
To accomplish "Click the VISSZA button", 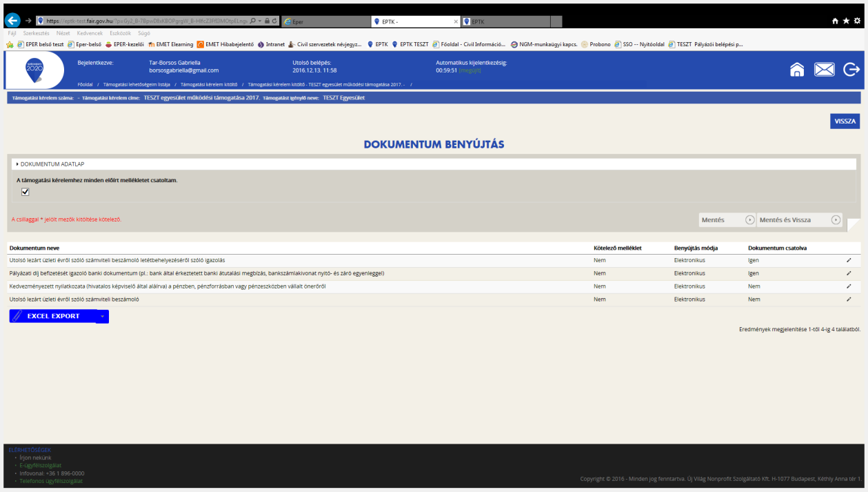I will [x=845, y=121].
